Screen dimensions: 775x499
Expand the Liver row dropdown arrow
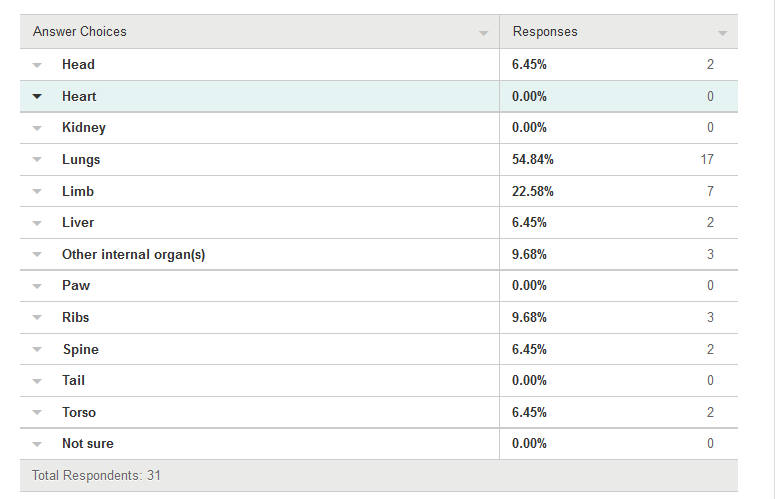click(37, 223)
